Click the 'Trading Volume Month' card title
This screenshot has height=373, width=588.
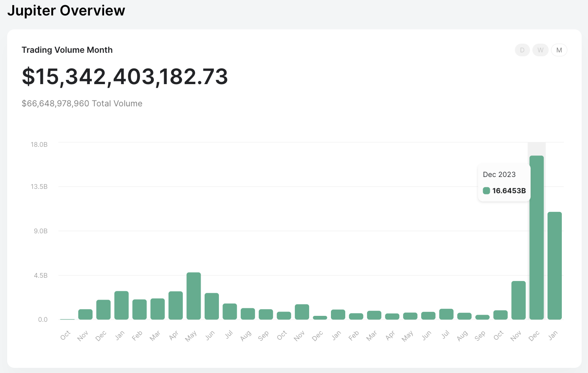[x=67, y=50]
